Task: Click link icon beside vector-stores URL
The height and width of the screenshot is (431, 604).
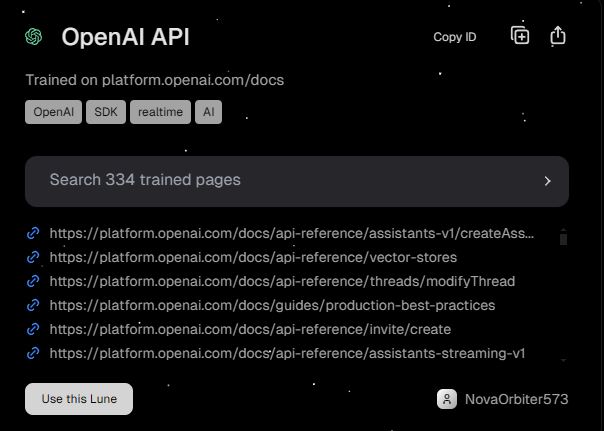Action: pyautogui.click(x=33, y=257)
